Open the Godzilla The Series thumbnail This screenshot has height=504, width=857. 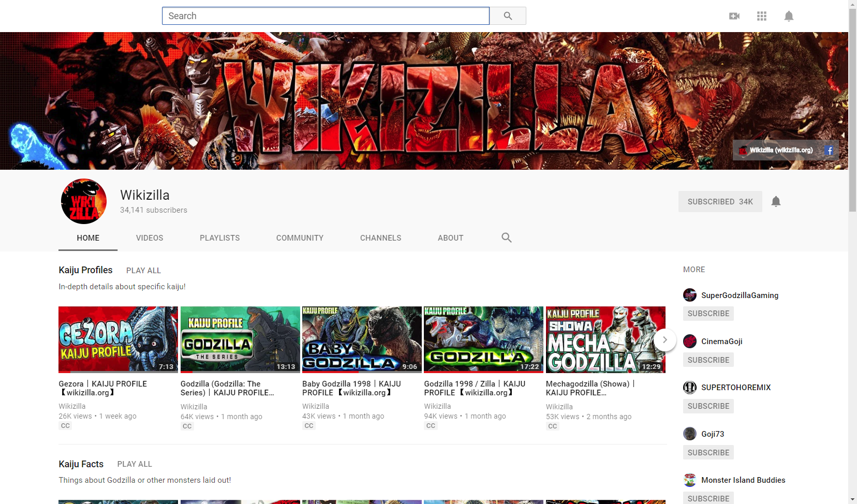pyautogui.click(x=240, y=339)
